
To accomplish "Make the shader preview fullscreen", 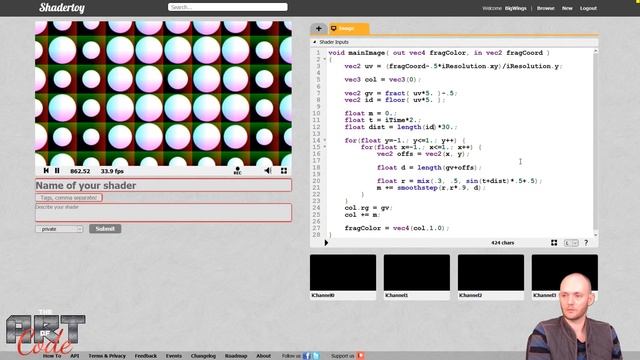I will [x=284, y=171].
